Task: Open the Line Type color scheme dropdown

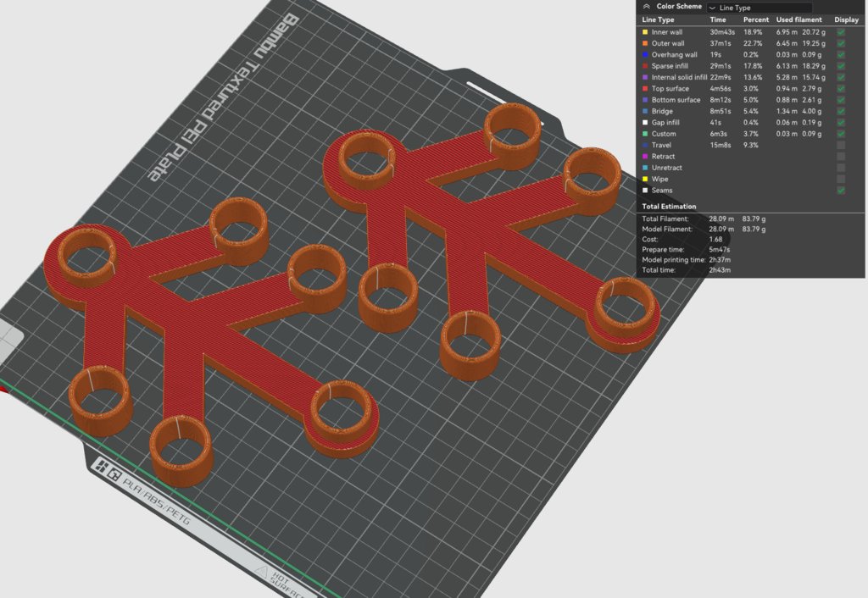Action: click(x=759, y=8)
